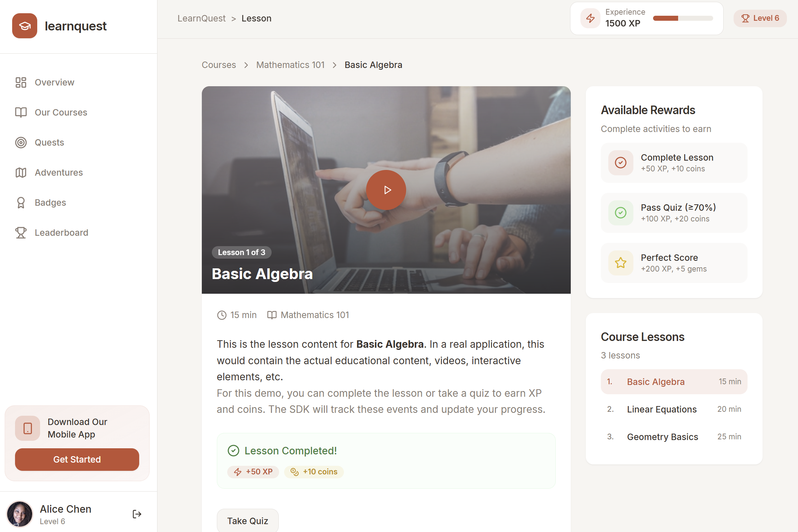The image size is (798, 532).
Task: Open the Overview section from sidebar
Action: pyautogui.click(x=21, y=82)
